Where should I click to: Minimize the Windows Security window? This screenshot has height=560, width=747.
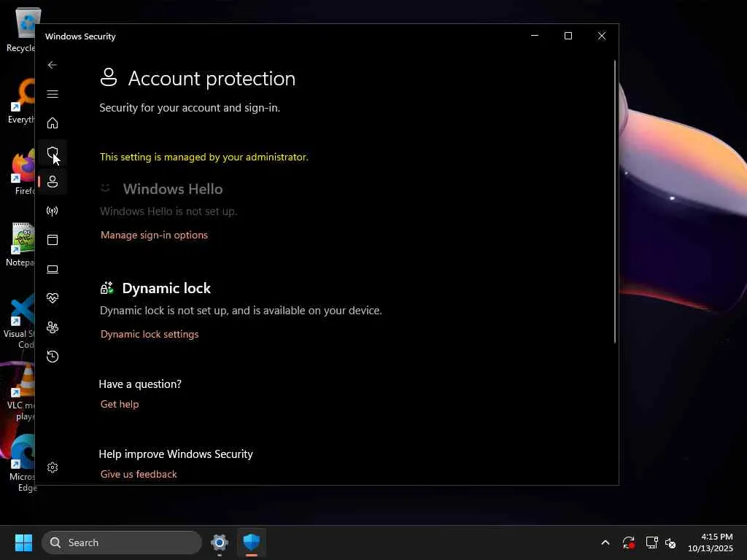(x=535, y=36)
